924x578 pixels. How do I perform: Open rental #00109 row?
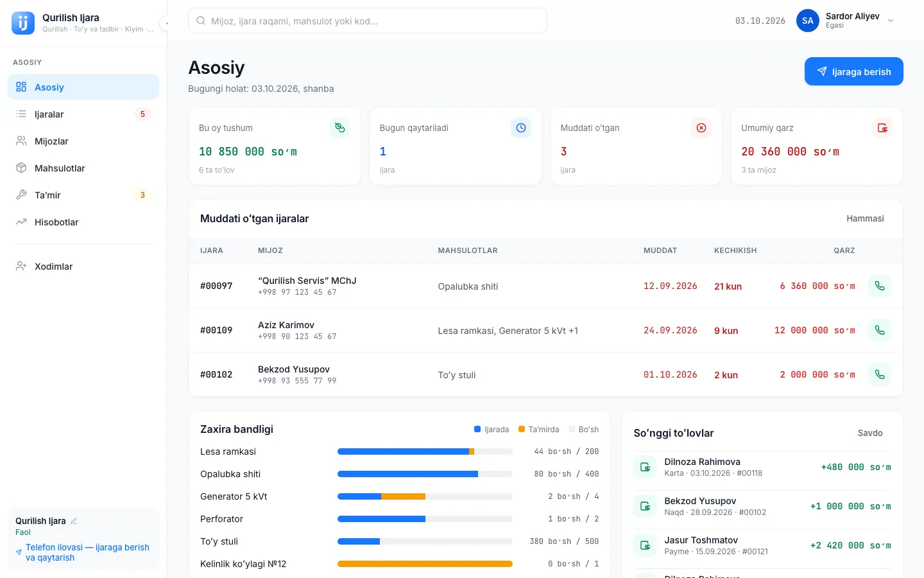click(545, 330)
